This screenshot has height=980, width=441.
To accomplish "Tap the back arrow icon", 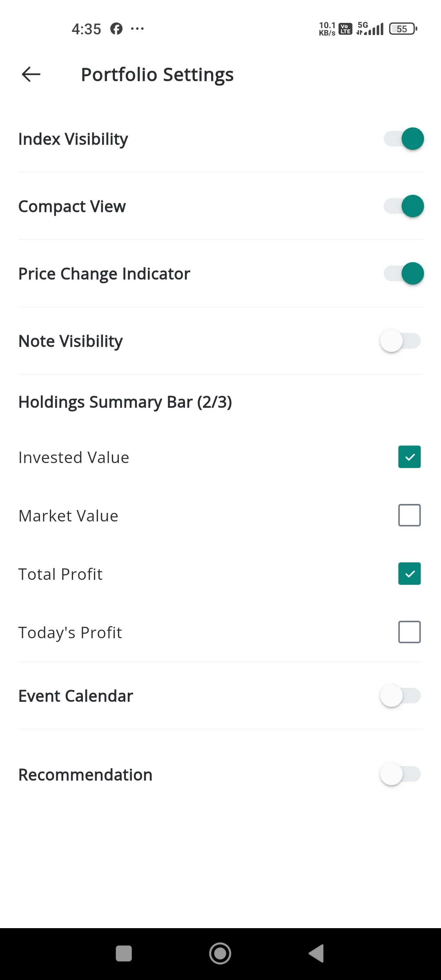I will click(x=31, y=74).
